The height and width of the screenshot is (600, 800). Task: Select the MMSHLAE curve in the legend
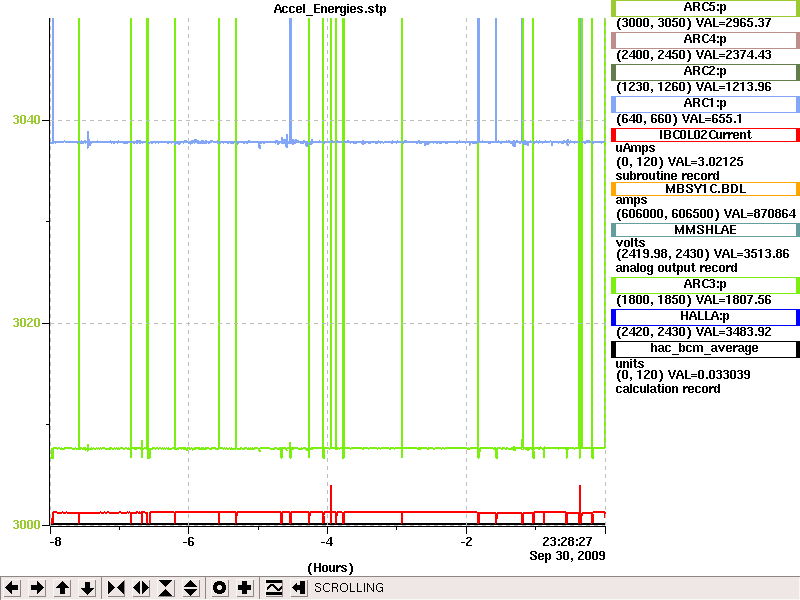pos(705,230)
